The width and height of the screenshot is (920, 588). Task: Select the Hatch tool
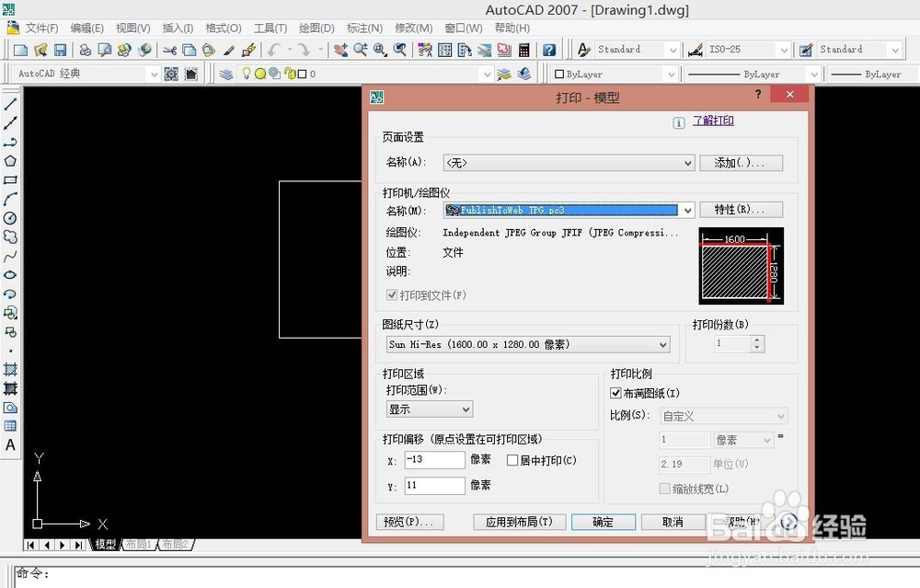point(11,366)
